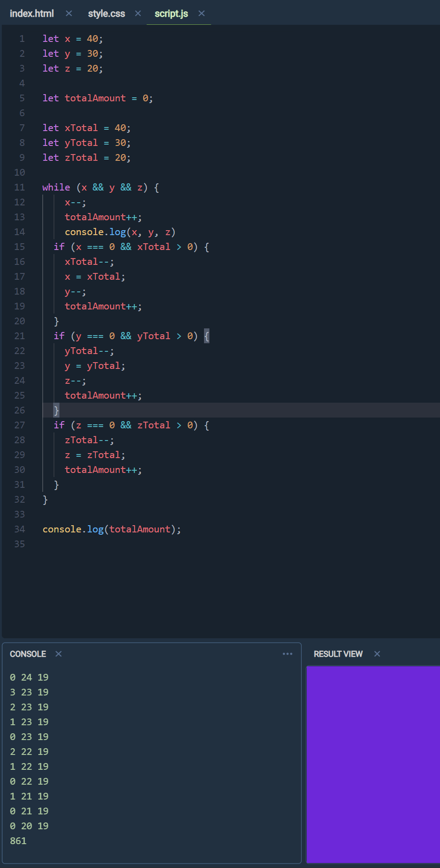Close the RESULT VIEW panel

tap(377, 654)
